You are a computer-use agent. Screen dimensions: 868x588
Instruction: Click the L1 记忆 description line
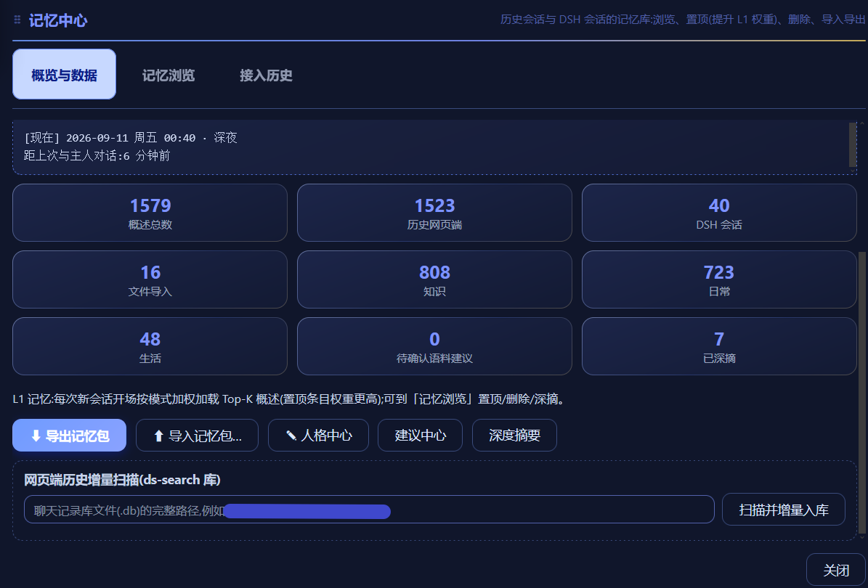point(290,399)
